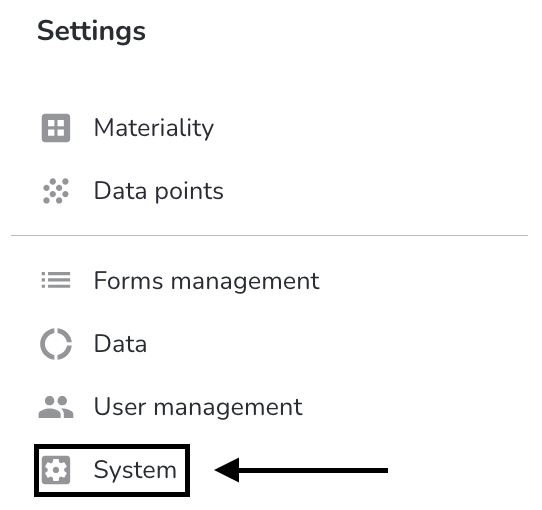Choose the System menu label
Viewport: 542px width, 510px height.
click(x=135, y=470)
